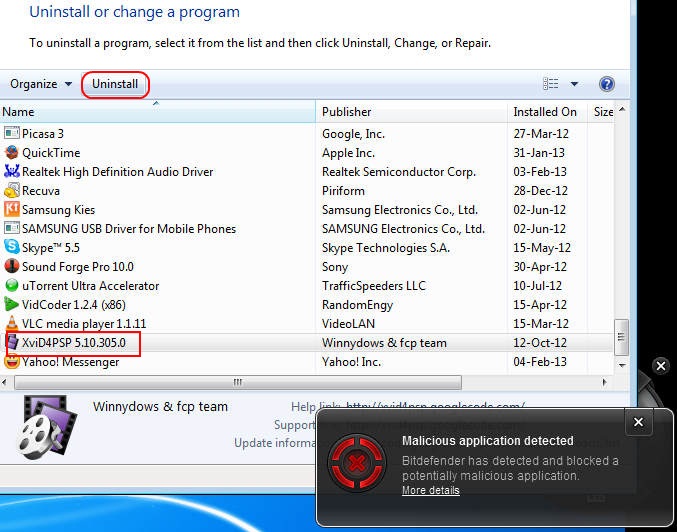
Task: Click publisher cell Skype Technologies S.A.
Action: point(386,247)
